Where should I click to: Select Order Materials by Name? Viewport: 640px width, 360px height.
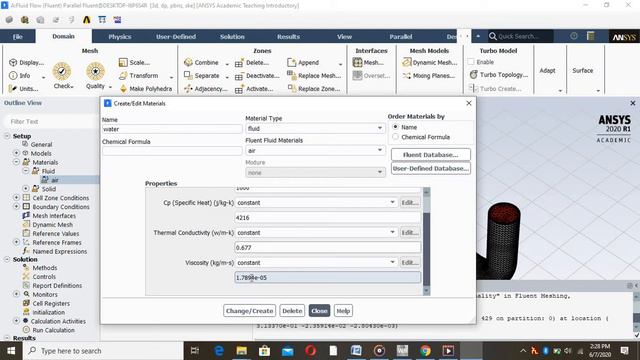395,127
